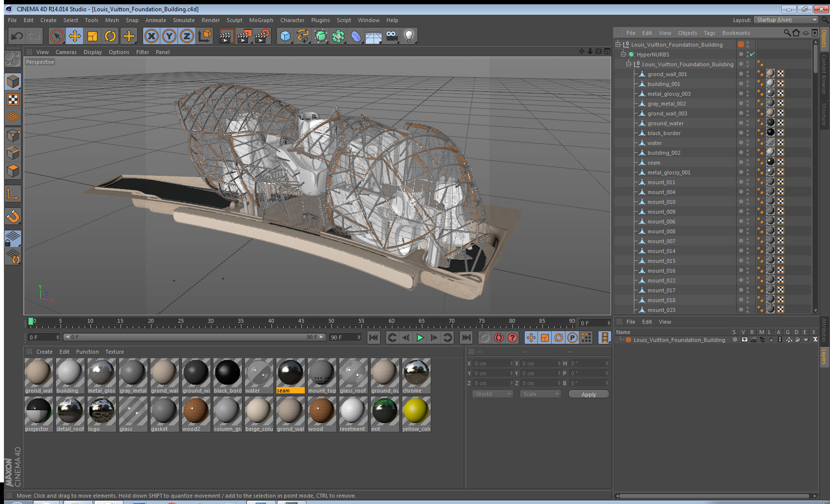This screenshot has height=504, width=830.
Task: Enable Texture mode in the left toolbar
Action: 13,100
